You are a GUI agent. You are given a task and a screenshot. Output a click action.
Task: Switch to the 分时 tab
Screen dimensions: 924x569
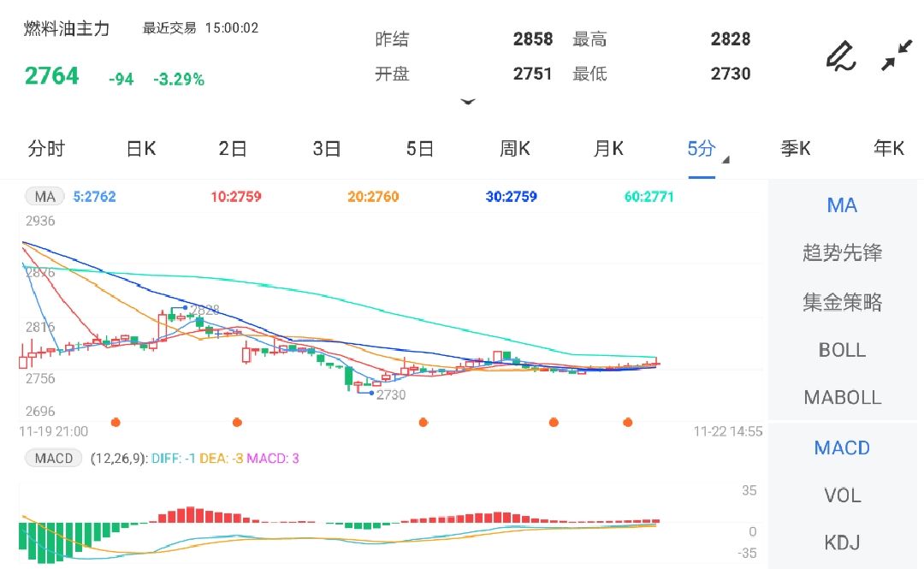(47, 148)
